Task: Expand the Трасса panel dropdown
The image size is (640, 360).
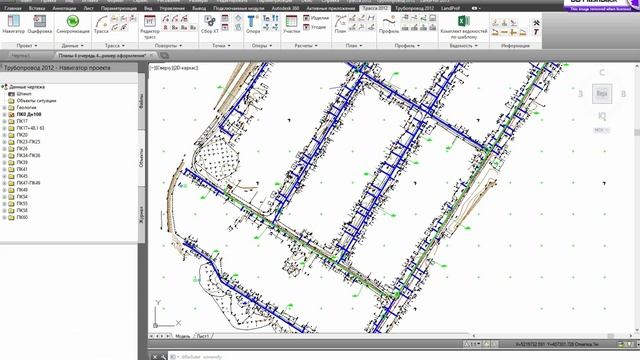Action: point(115,46)
